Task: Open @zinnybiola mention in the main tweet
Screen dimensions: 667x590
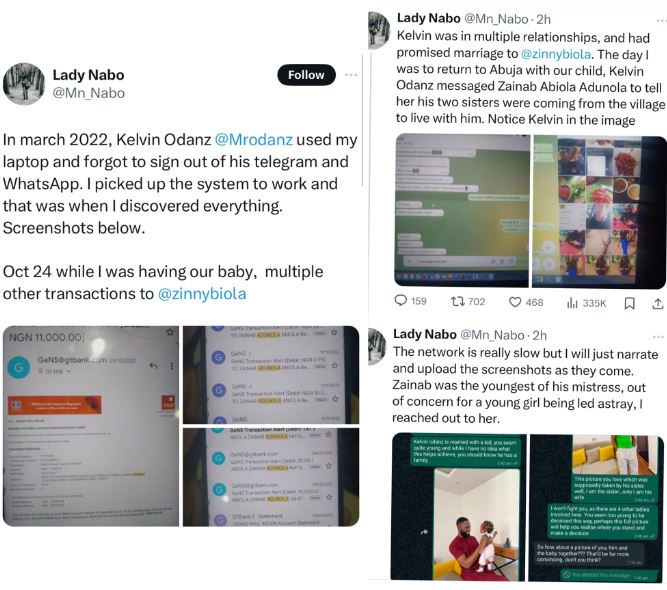Action: [x=202, y=294]
